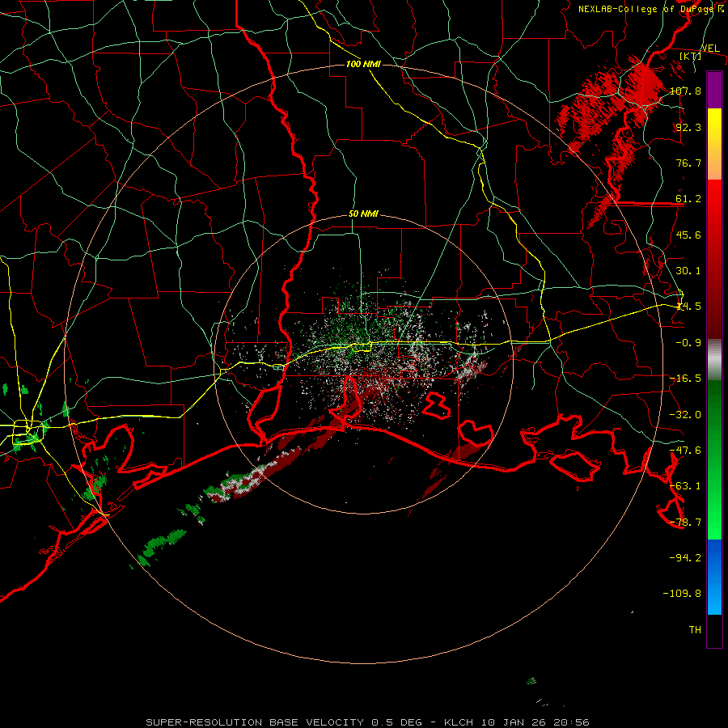
Task: Select the 30.1 legend value
Action: click(688, 271)
